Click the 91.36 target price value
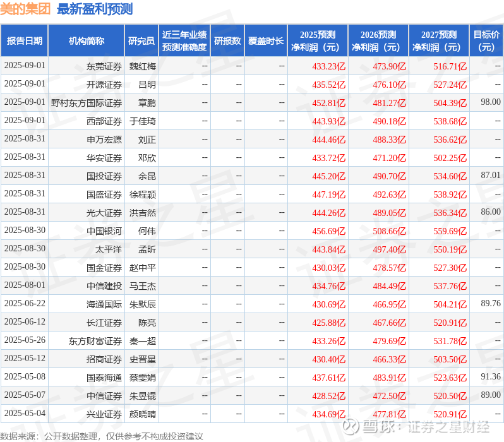This screenshot has width=504, height=442. (x=491, y=377)
